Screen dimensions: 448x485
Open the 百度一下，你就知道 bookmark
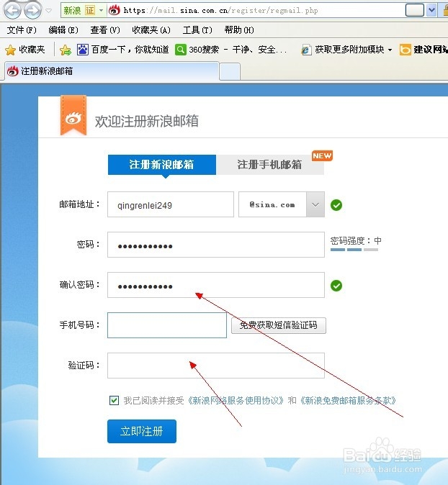point(123,50)
